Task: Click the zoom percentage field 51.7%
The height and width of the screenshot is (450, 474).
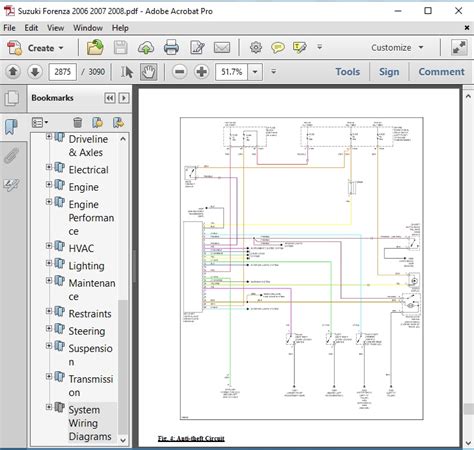Action: [x=231, y=72]
